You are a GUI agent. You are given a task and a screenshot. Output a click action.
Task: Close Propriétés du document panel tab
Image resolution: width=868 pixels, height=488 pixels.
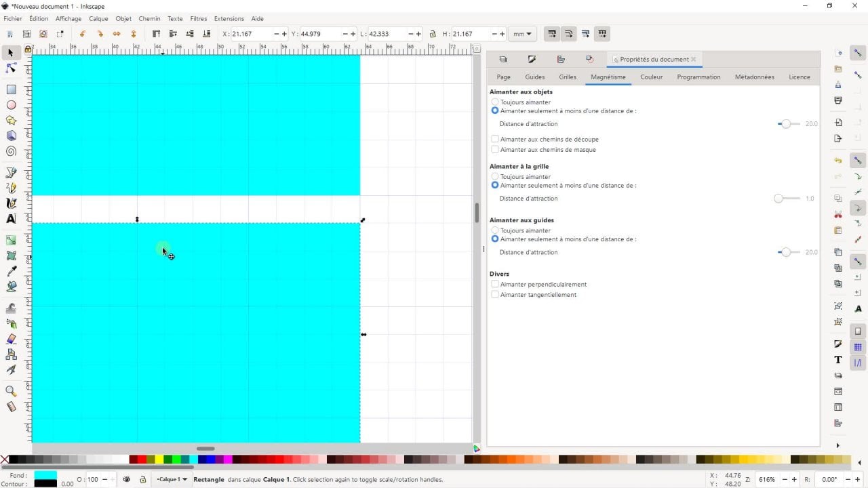click(x=693, y=60)
